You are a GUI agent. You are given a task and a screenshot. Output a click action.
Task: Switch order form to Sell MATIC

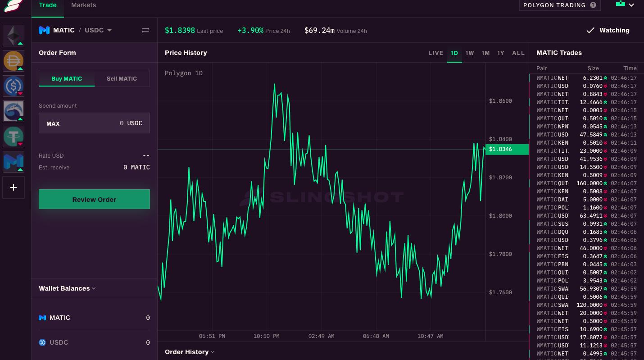click(122, 78)
